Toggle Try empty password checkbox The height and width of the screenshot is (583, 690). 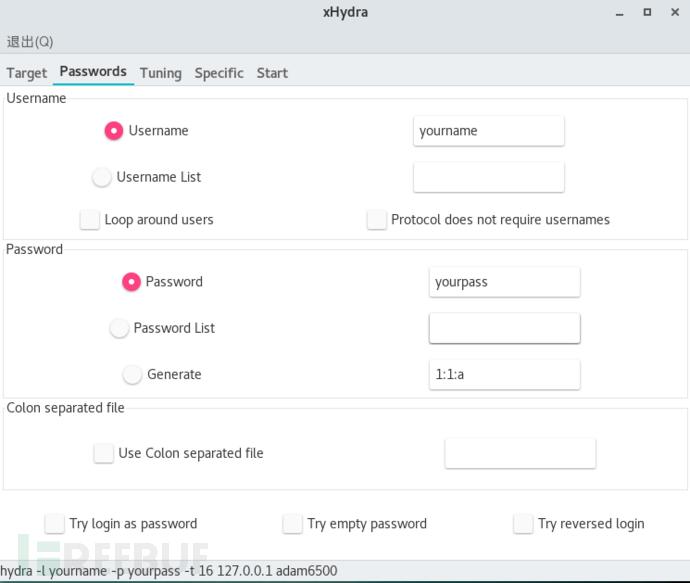tap(293, 524)
